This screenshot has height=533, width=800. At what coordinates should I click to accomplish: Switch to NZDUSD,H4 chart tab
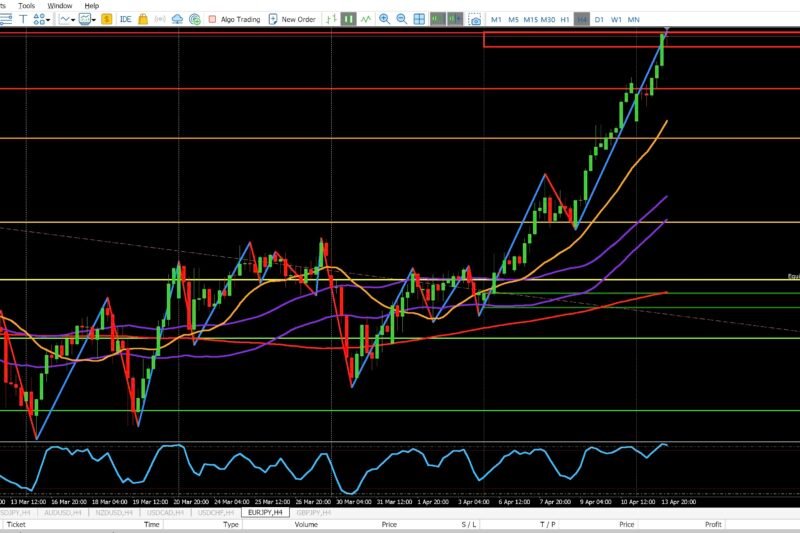[x=114, y=513]
